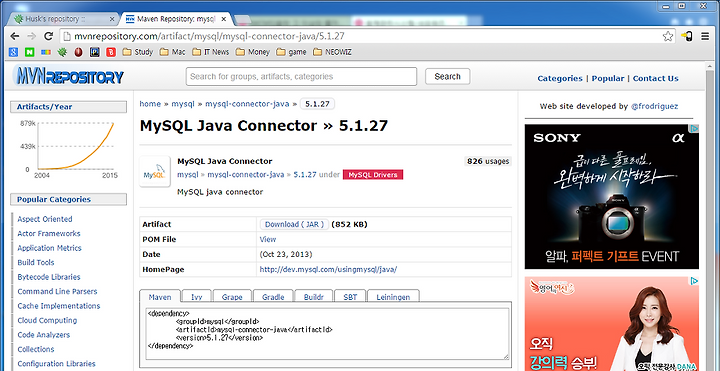The image size is (720, 371).
Task: Click home in the breadcrumb
Action: point(150,104)
